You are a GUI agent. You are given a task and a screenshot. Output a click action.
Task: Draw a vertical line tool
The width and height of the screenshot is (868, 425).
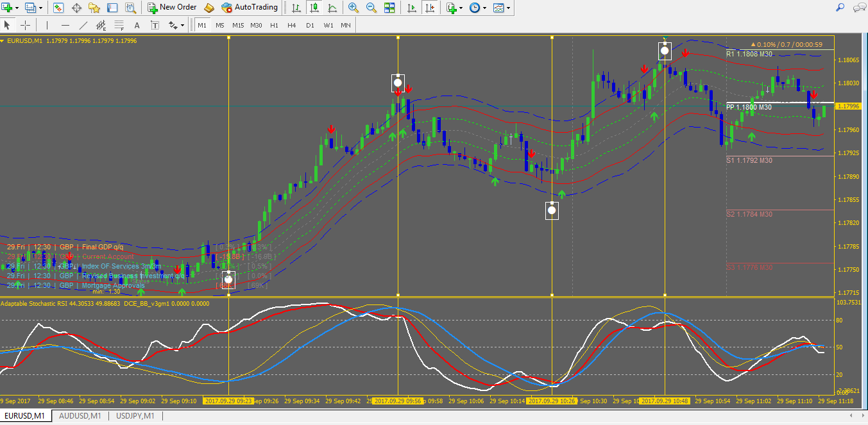pyautogui.click(x=47, y=25)
